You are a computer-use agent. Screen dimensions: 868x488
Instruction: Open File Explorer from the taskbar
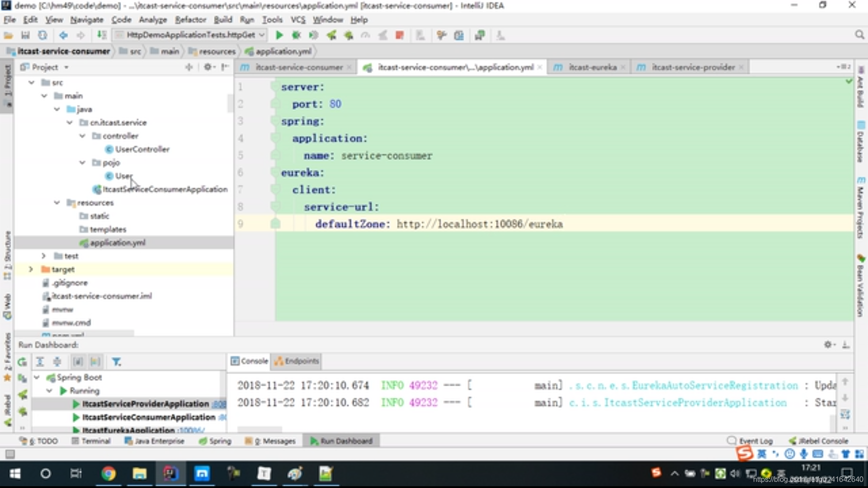click(139, 474)
